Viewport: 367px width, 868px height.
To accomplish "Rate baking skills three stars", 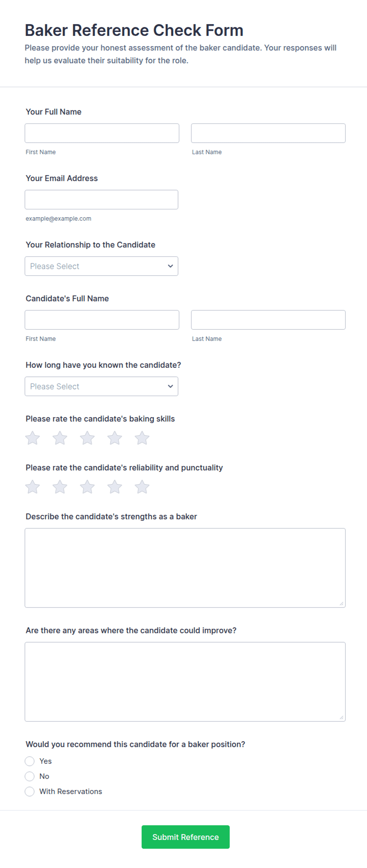I will click(x=87, y=438).
